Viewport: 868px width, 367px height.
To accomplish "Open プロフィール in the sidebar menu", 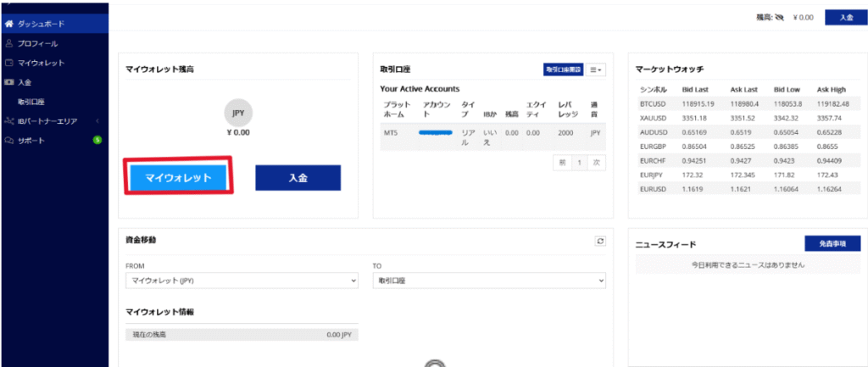I will 37,43.
